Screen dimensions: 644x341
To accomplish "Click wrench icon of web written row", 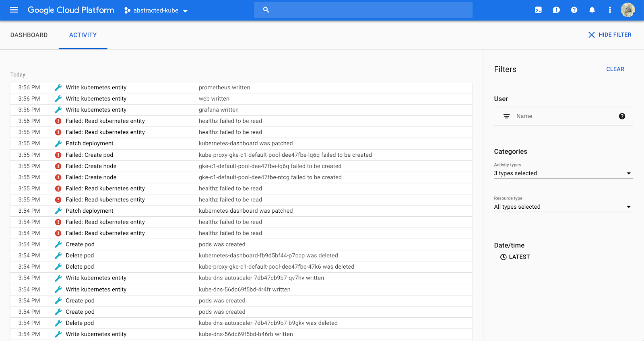I will (x=58, y=99).
